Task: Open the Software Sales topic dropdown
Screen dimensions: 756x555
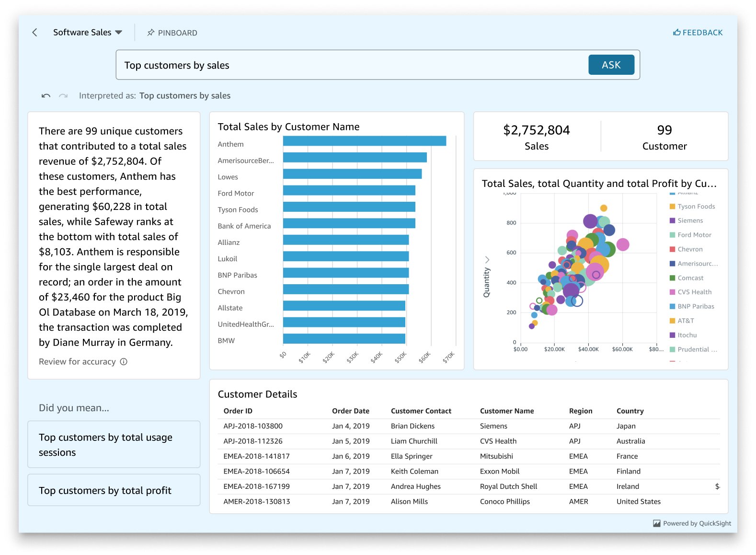Action: [x=88, y=33]
